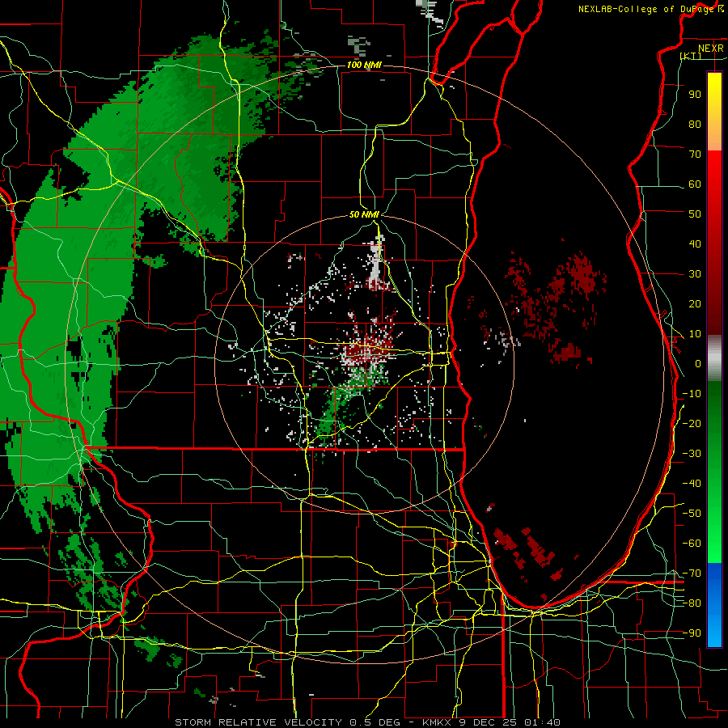Click the positive 10 value on velocity scale
Image resolution: width=728 pixels, height=728 pixels.
(x=695, y=334)
